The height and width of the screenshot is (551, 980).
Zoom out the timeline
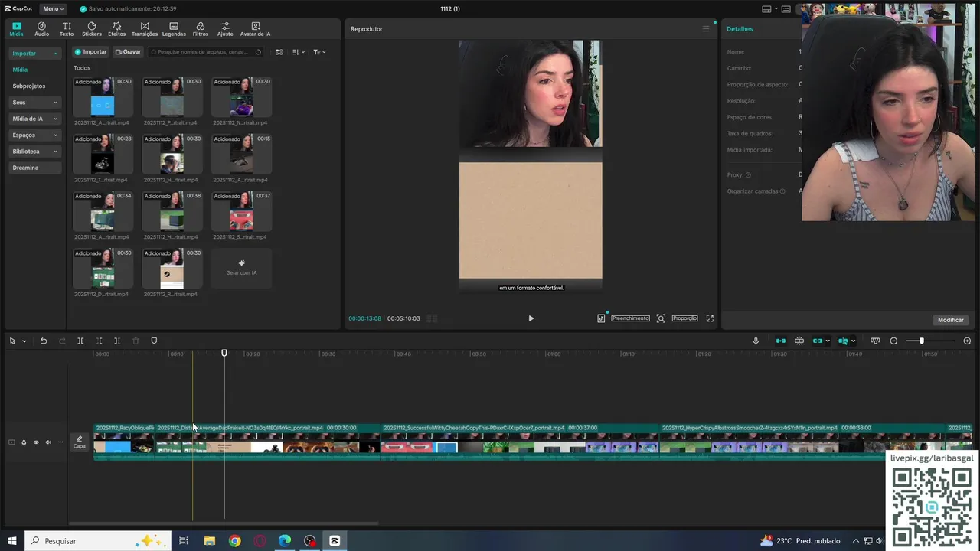click(893, 341)
